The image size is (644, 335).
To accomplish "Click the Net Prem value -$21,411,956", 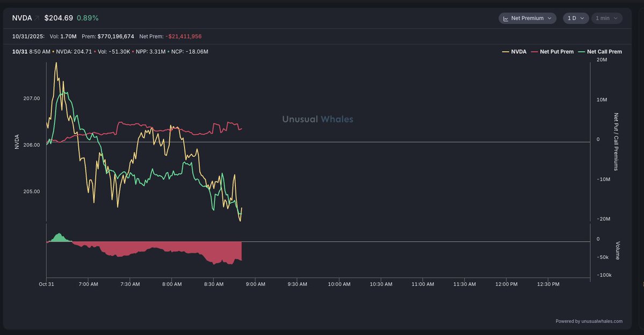I will pyautogui.click(x=184, y=37).
